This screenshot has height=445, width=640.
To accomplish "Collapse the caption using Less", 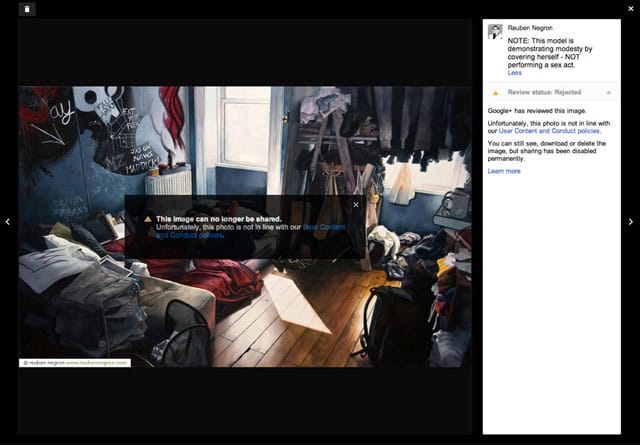I will click(x=514, y=73).
